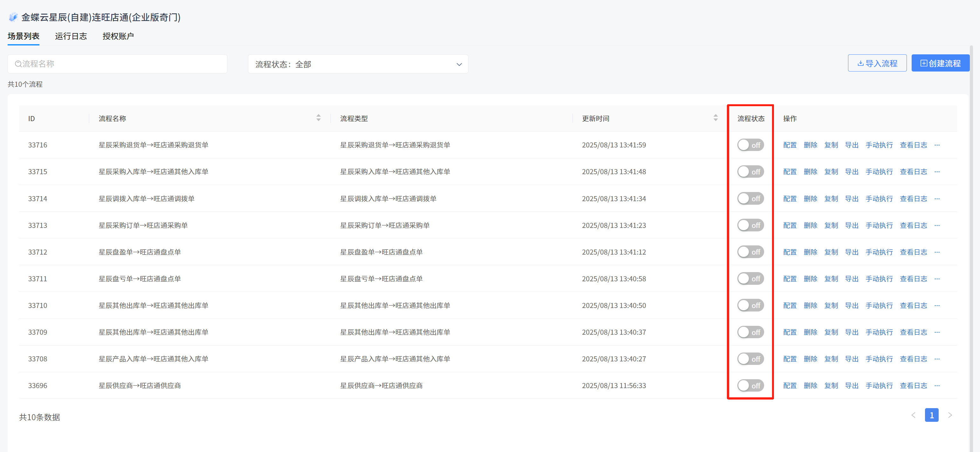Click 查看日志 for flow 33710
The image size is (980, 452).
tap(913, 305)
